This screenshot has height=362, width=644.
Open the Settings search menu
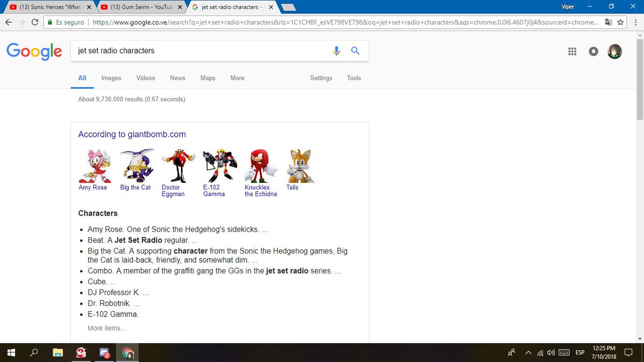[321, 78]
